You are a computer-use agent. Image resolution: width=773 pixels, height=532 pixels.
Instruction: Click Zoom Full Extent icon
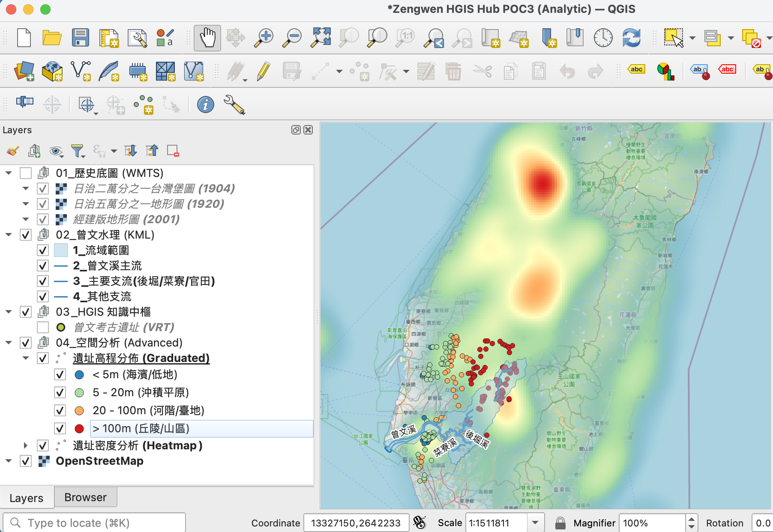tap(320, 38)
